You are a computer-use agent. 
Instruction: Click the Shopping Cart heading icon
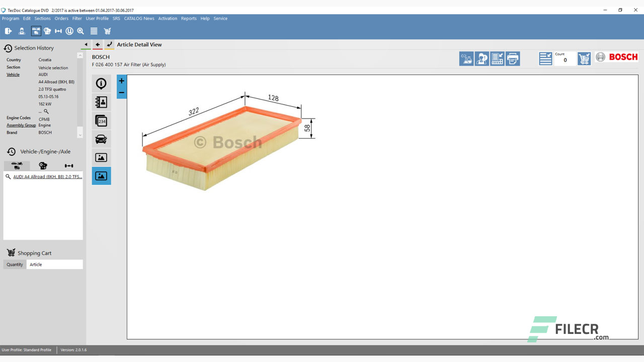click(11, 253)
